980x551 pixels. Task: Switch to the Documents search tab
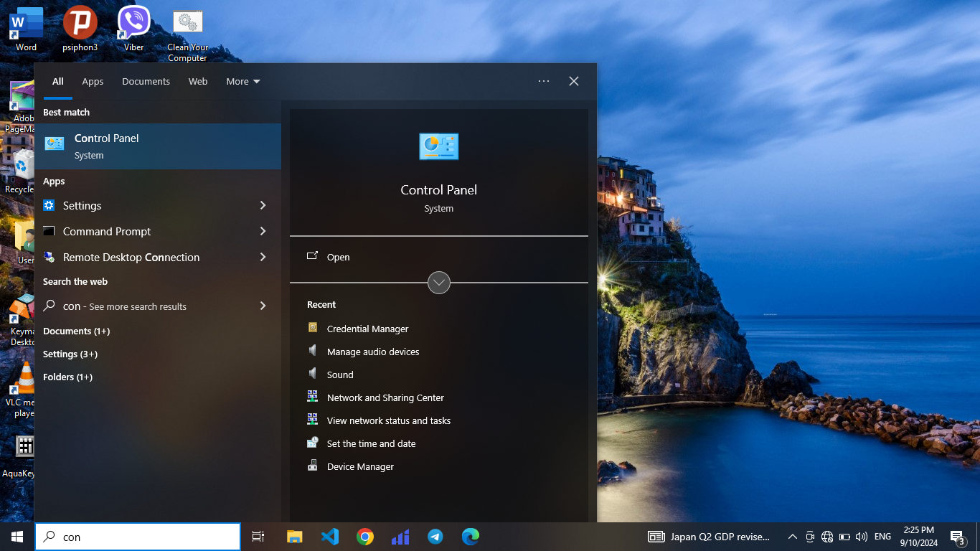[x=146, y=81]
